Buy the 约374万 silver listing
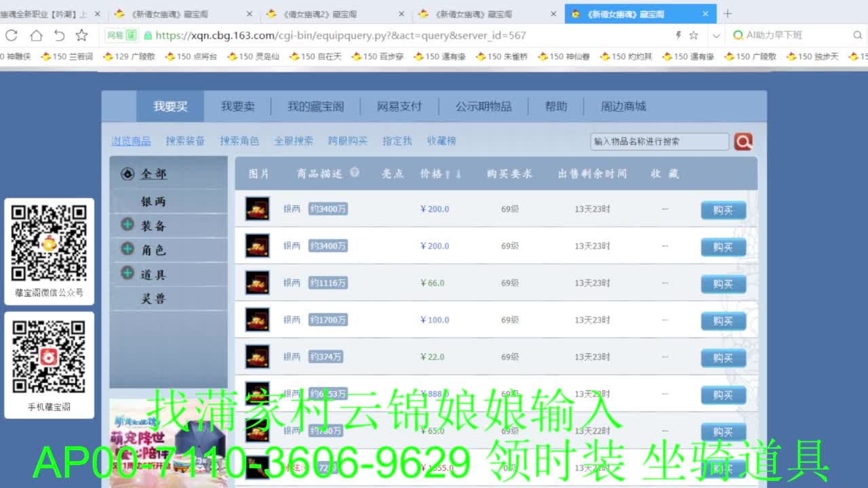Image resolution: width=868 pixels, height=488 pixels. click(x=723, y=358)
